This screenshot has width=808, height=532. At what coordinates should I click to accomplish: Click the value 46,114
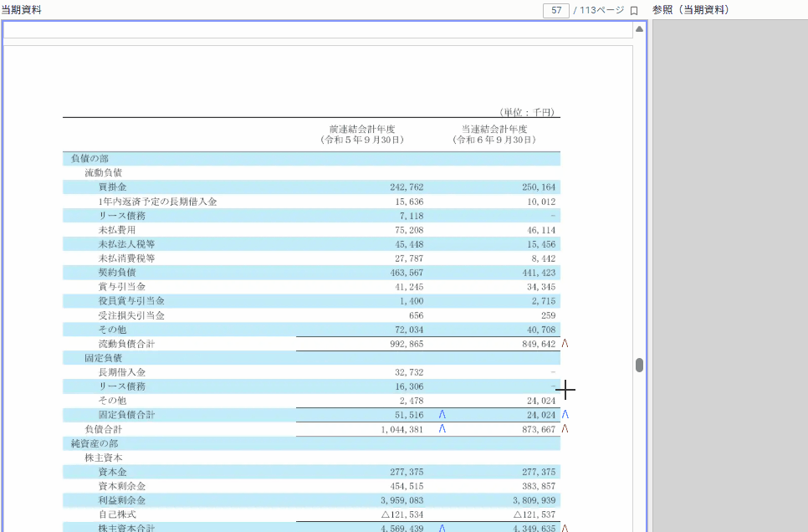[541, 230]
